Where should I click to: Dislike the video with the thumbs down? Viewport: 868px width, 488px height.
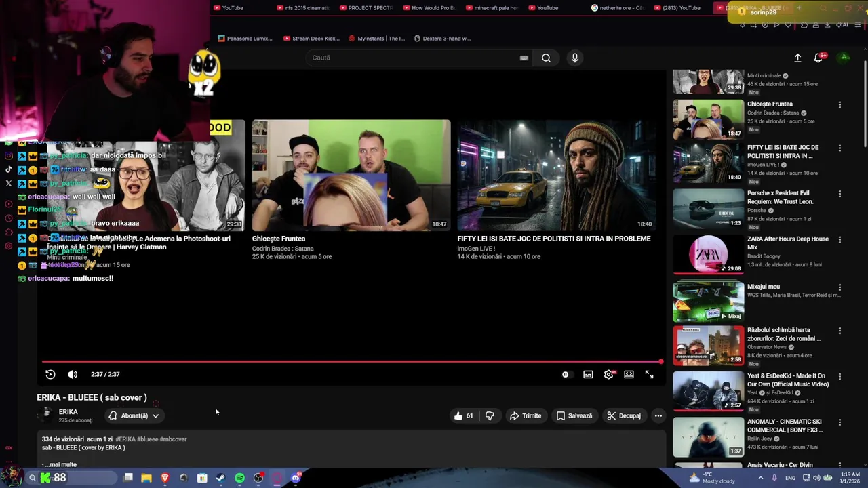pos(490,415)
